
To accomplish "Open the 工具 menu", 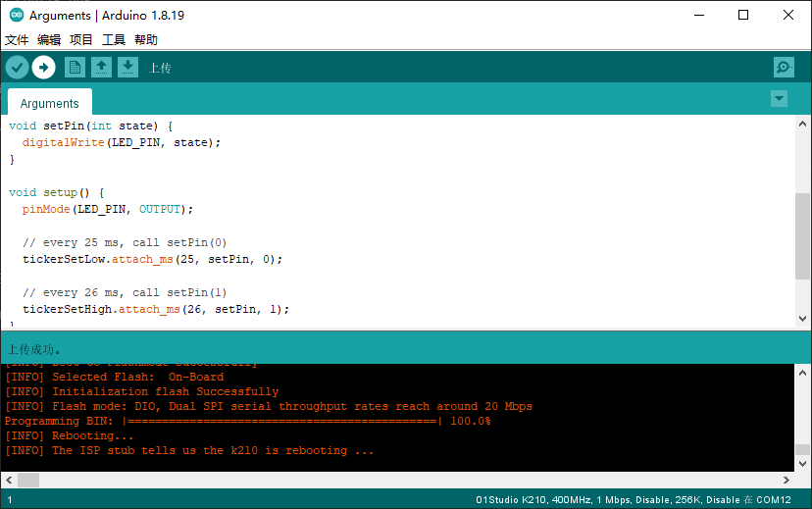I will click(x=114, y=40).
